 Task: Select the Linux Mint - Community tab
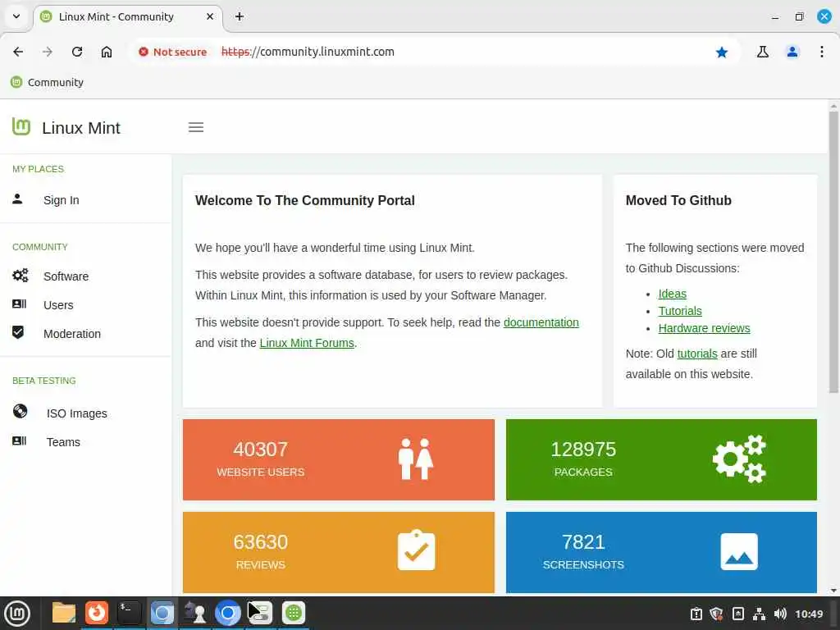pyautogui.click(x=127, y=16)
